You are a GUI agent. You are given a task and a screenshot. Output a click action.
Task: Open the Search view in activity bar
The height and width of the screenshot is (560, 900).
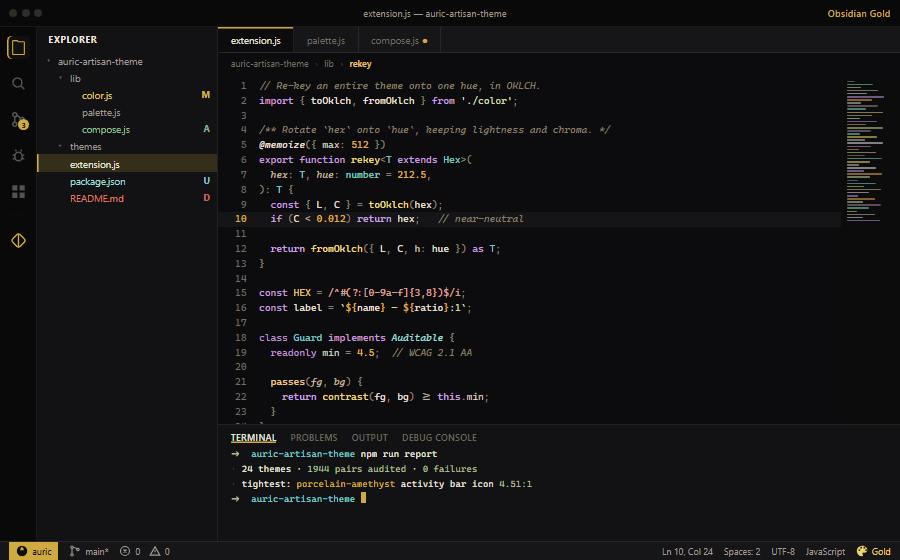pos(18,84)
